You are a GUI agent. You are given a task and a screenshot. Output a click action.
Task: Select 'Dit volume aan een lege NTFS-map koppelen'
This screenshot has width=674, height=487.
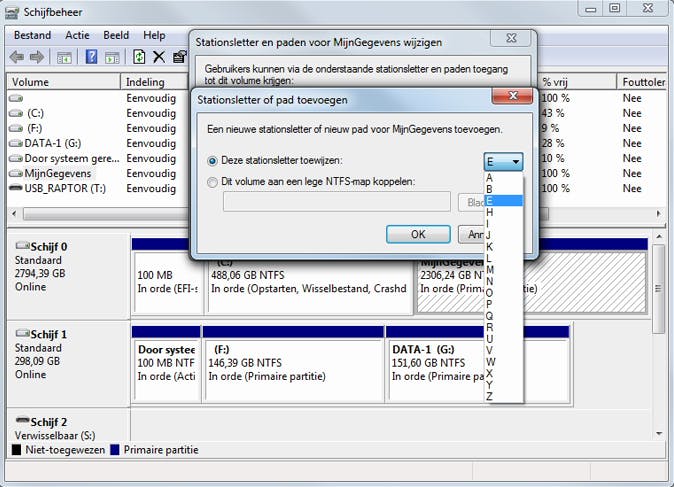click(x=212, y=182)
